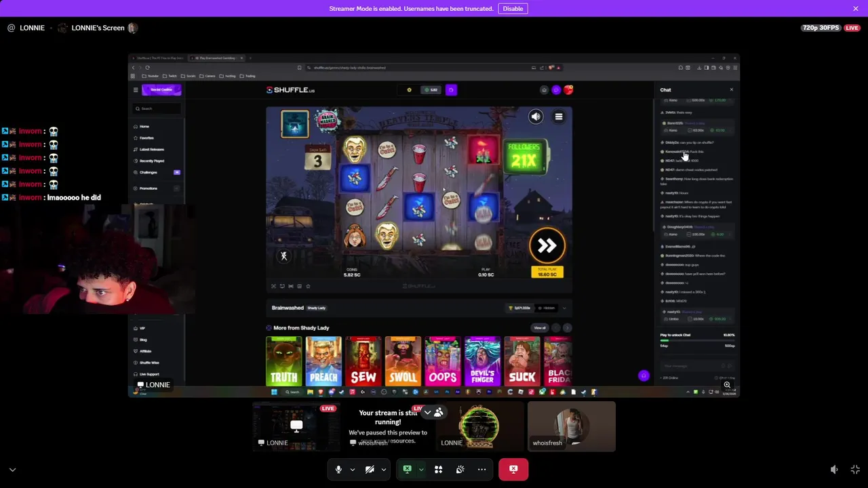The width and height of the screenshot is (868, 488).
Task: Click the browser reload icon
Action: (147, 68)
